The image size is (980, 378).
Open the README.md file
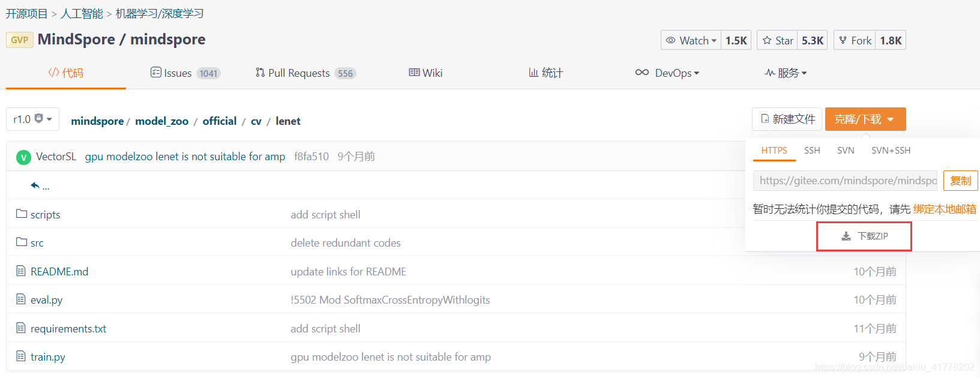click(x=59, y=272)
